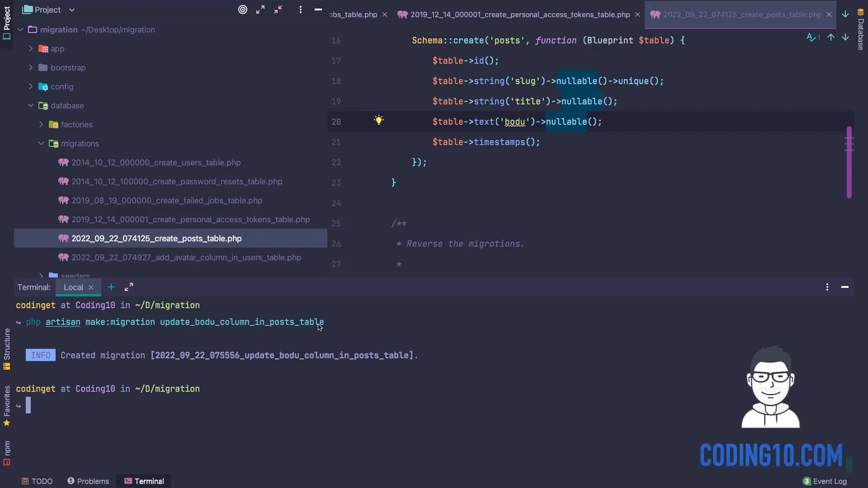Open the Problems tool window
This screenshot has width=868, height=488.
[x=88, y=481]
